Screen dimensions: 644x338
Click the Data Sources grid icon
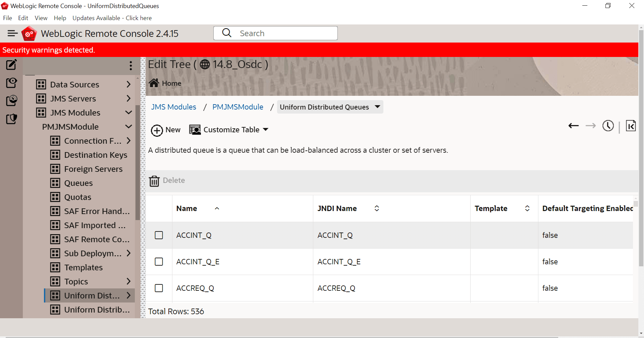41,84
